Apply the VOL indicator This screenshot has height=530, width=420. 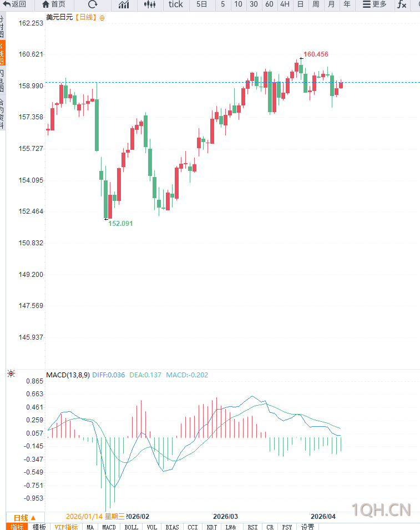click(x=152, y=527)
